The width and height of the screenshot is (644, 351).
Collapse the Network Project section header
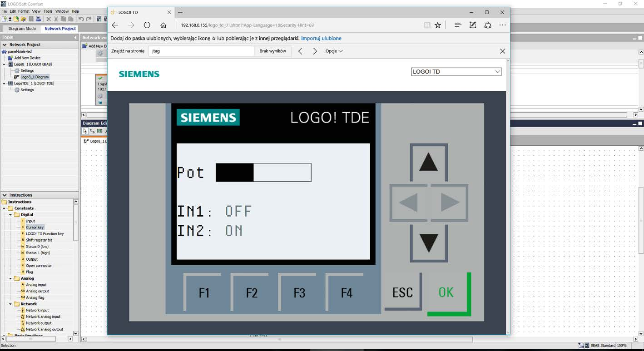(x=5, y=44)
